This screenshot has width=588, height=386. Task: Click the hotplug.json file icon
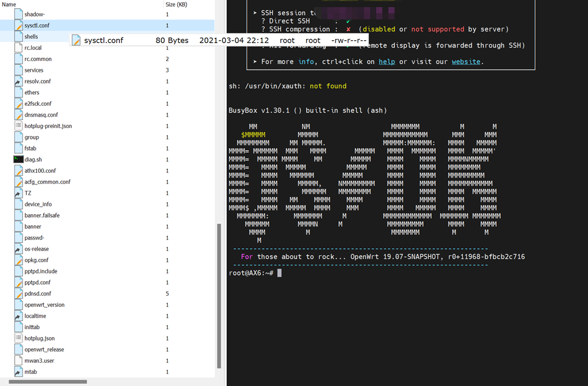tap(18, 338)
